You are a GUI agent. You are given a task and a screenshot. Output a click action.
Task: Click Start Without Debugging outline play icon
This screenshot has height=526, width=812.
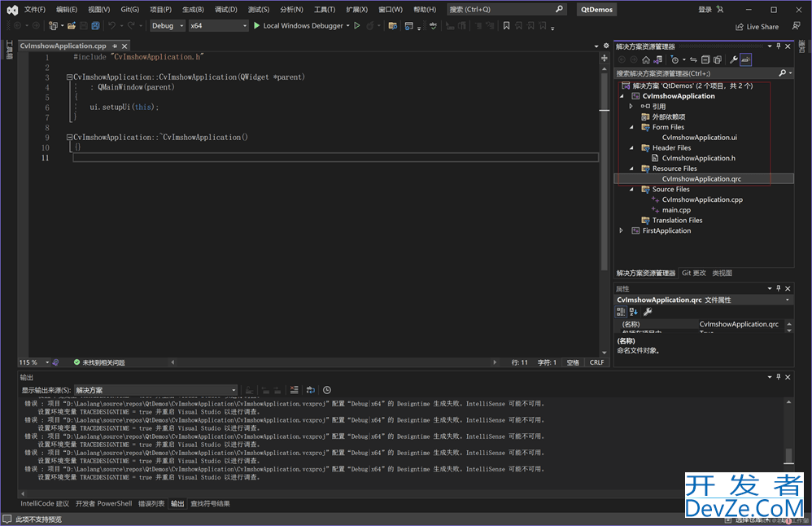click(357, 25)
